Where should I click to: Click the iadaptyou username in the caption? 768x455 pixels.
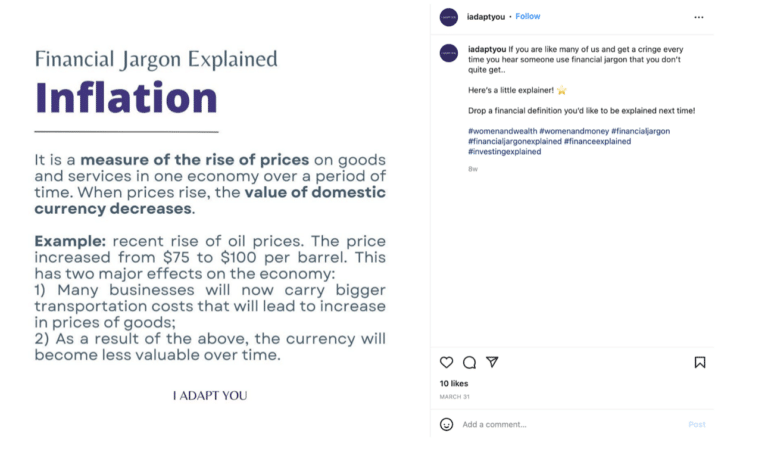tap(486, 48)
